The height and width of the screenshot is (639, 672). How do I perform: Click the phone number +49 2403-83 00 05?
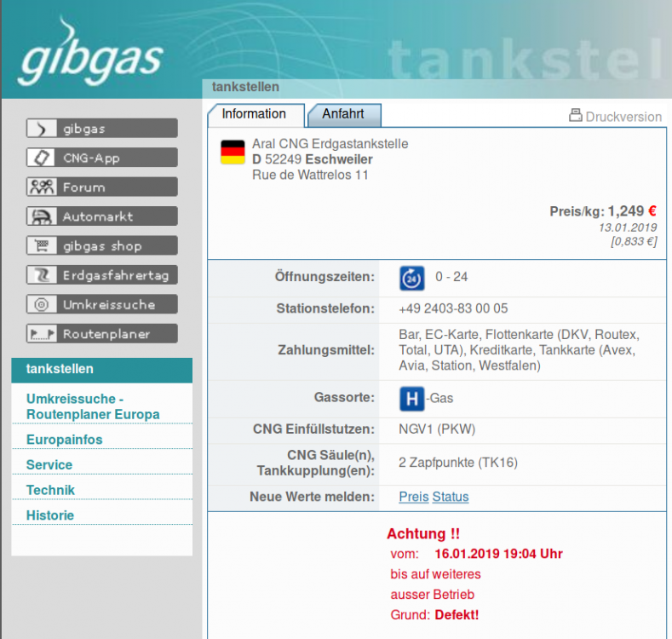click(453, 308)
